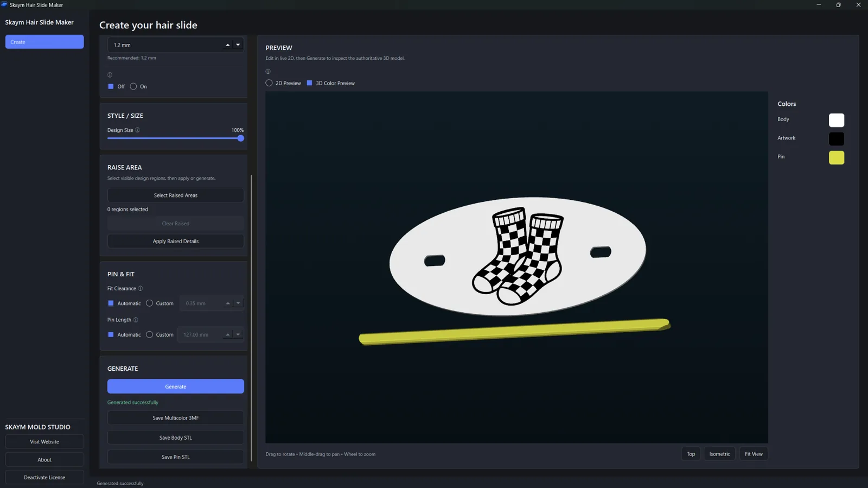The image size is (868, 488).
Task: Set Pin Length to Custom
Action: 159,335
